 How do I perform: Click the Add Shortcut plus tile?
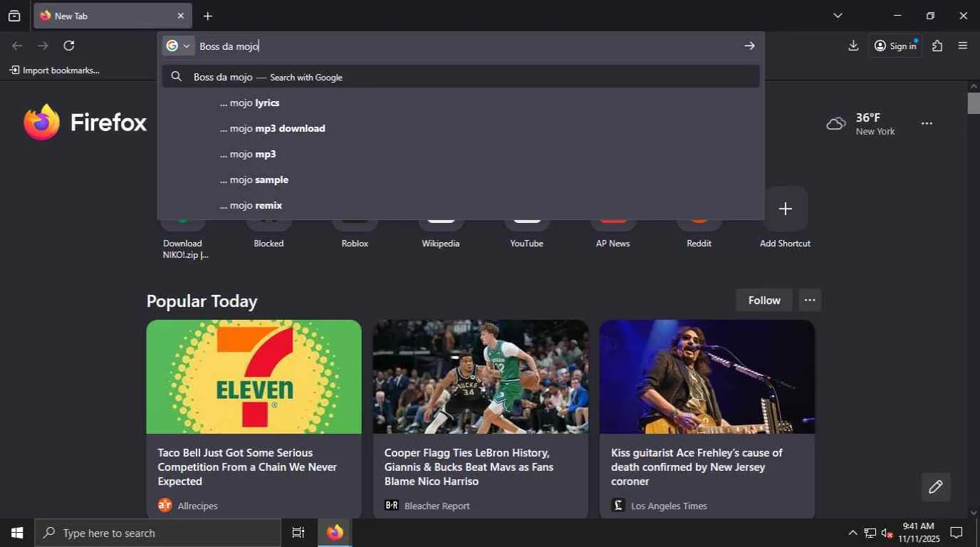pyautogui.click(x=785, y=209)
